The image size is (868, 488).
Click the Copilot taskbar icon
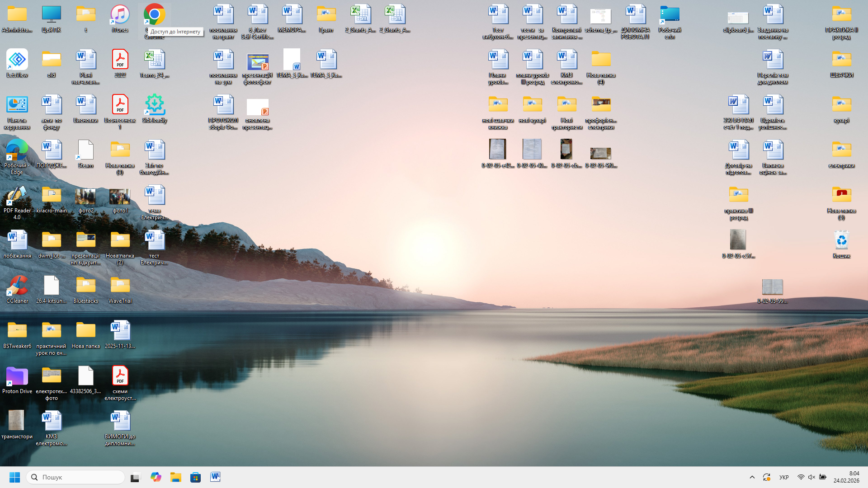[x=156, y=477]
